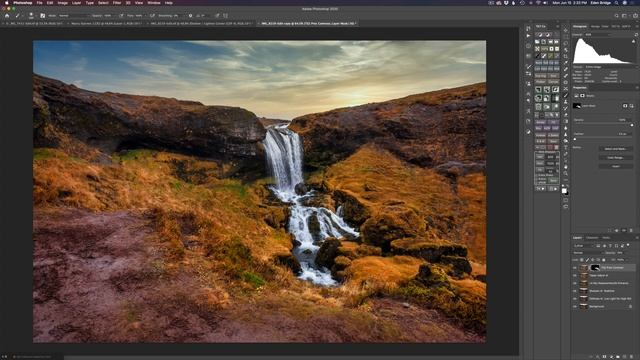Select the Gradient tool
This screenshot has height=360, width=640.
[x=566, y=121]
